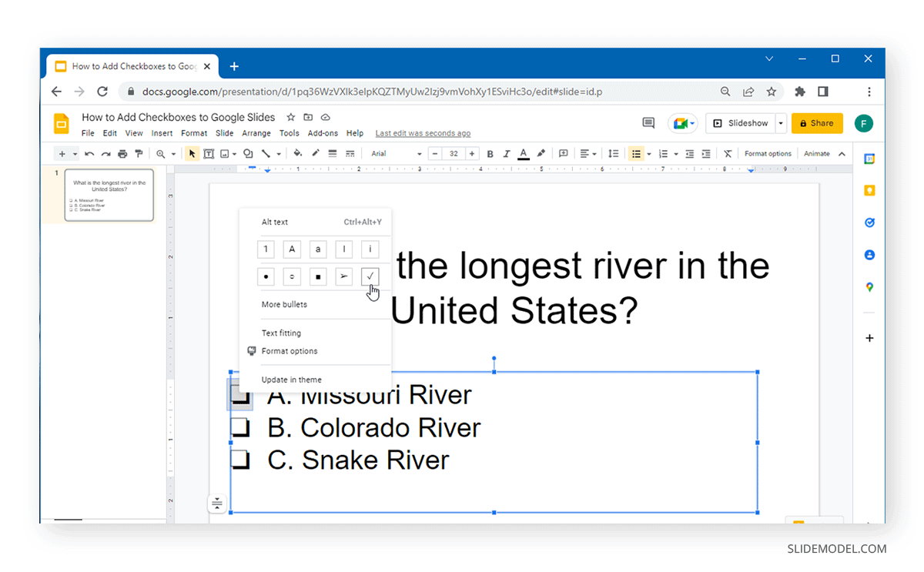This screenshot has width=924, height=572.
Task: Open Format options in the popup menu
Action: [x=290, y=351]
